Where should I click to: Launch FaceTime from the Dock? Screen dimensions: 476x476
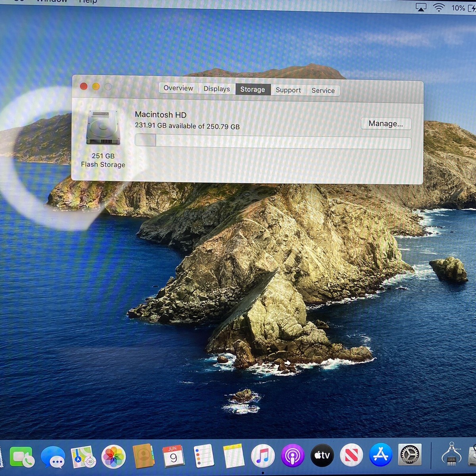click(22, 457)
